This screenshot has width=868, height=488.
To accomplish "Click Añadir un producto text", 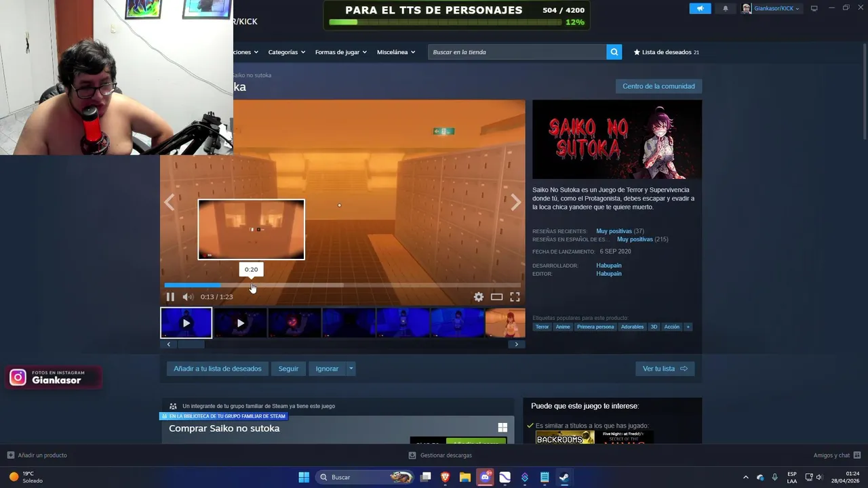I will pyautogui.click(x=42, y=455).
